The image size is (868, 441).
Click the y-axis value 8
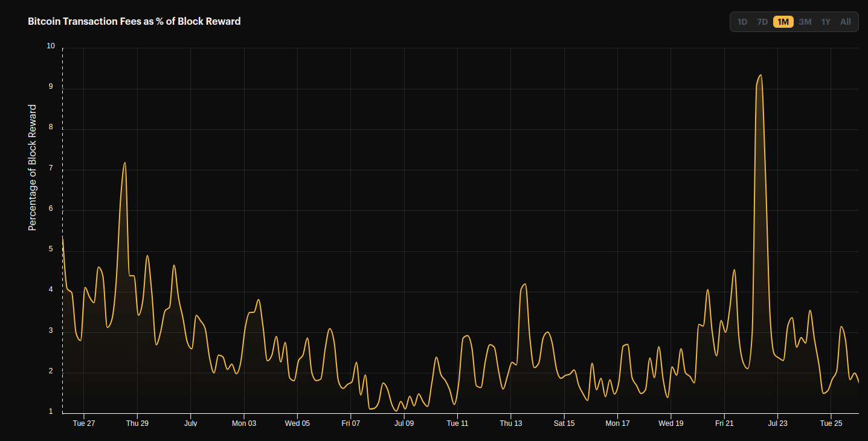(x=51, y=127)
